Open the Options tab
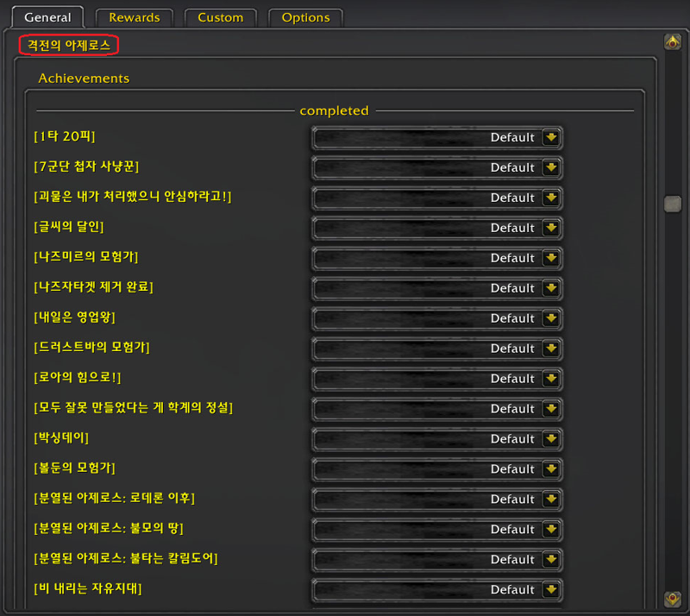Image resolution: width=690 pixels, height=616 pixels. click(x=306, y=17)
